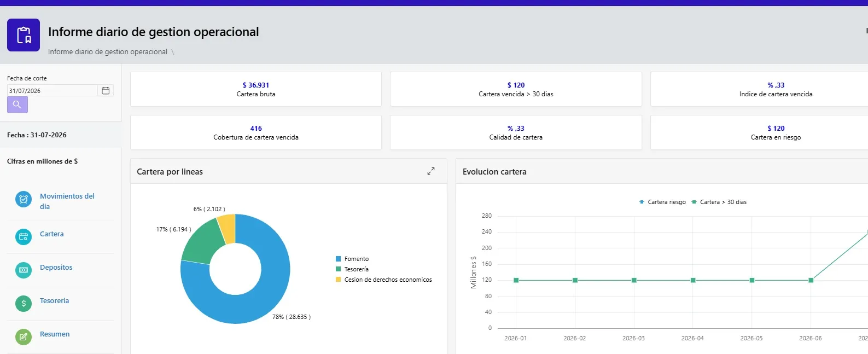Click the purple search magnifier button

[x=18, y=105]
